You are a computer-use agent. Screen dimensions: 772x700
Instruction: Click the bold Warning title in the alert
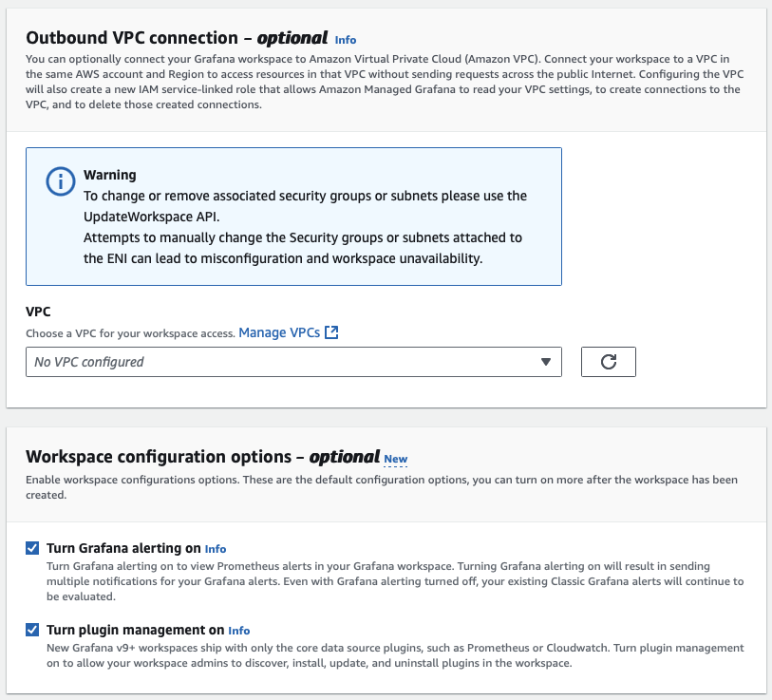pos(110,175)
